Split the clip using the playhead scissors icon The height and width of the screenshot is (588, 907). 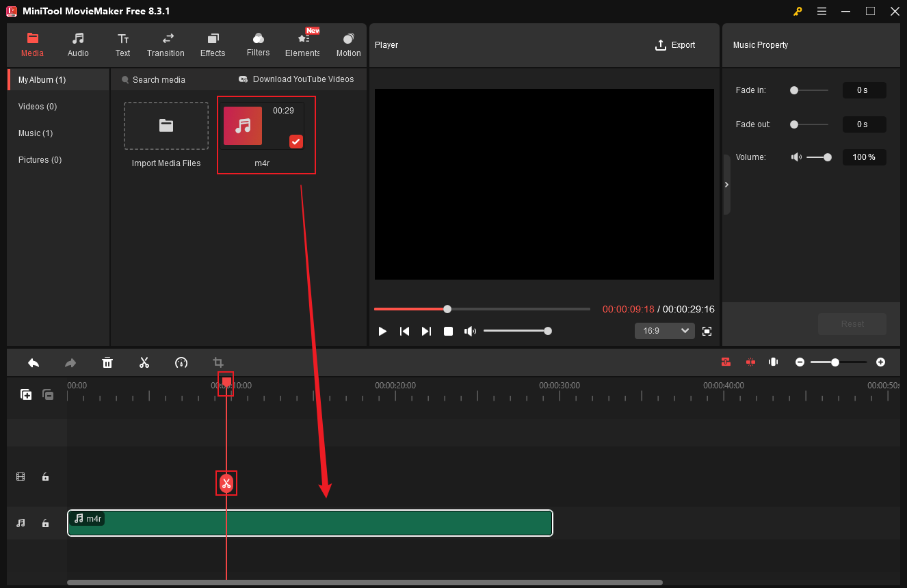[x=226, y=483]
